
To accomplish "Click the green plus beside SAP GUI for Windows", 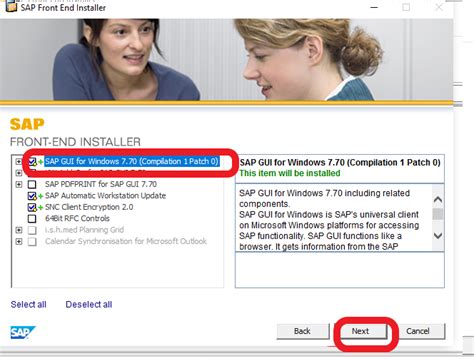I will click(40, 162).
